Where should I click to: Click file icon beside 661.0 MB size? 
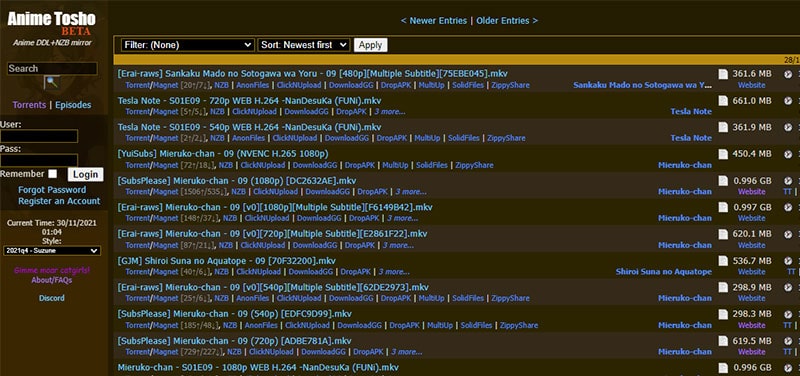[723, 101]
